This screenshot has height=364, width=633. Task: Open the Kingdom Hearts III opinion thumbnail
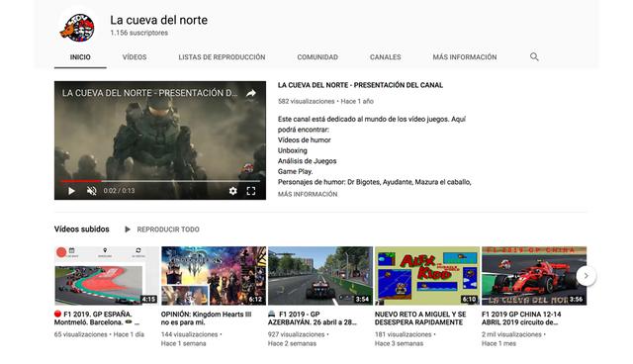click(x=214, y=276)
